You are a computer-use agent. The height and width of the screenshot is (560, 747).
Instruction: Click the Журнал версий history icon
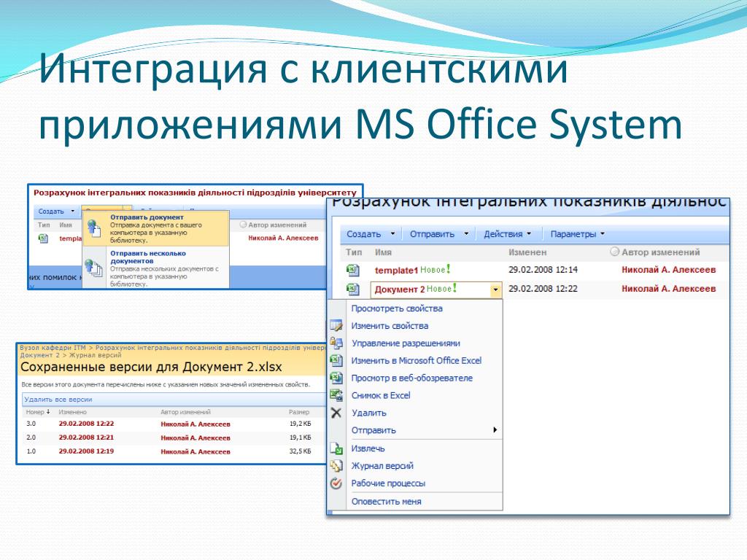[x=336, y=466]
